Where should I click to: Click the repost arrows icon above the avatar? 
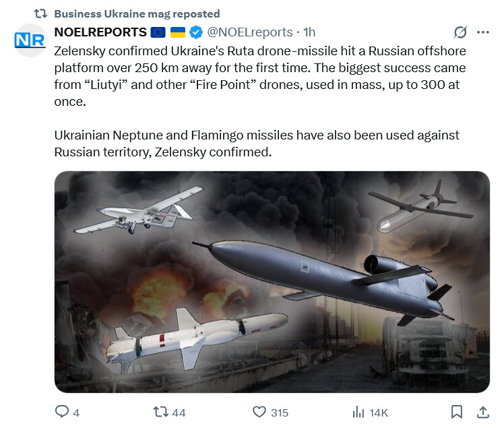tap(40, 13)
